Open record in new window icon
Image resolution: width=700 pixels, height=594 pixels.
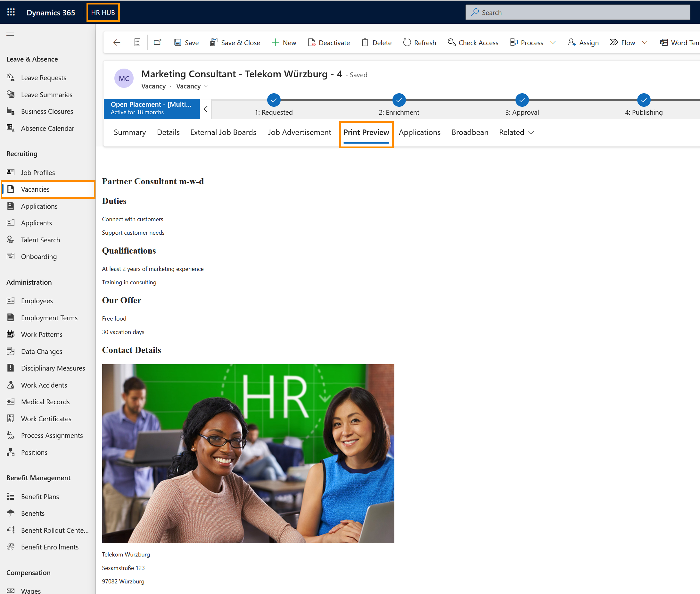click(x=158, y=42)
